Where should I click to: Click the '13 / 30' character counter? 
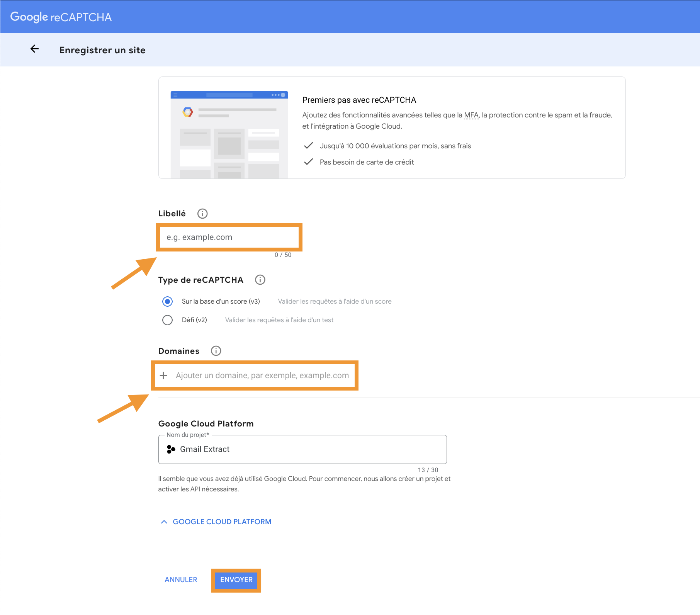[x=428, y=470]
